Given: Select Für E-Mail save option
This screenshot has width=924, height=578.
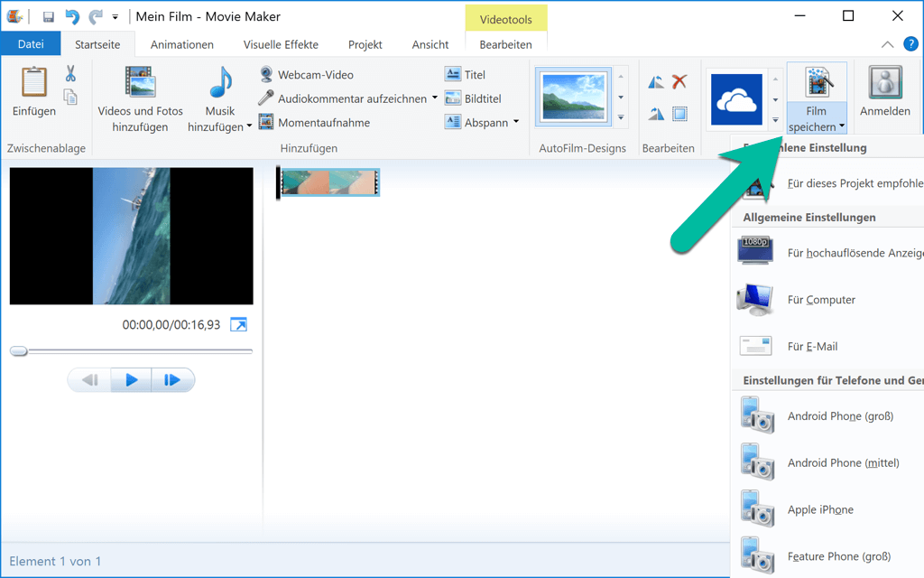Looking at the screenshot, I should [x=828, y=346].
